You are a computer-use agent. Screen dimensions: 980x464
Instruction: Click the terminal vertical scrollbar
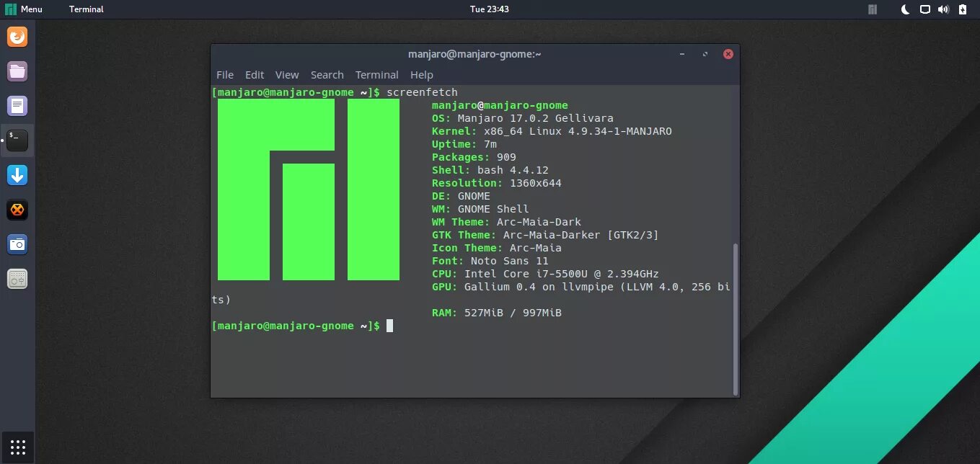(736, 318)
